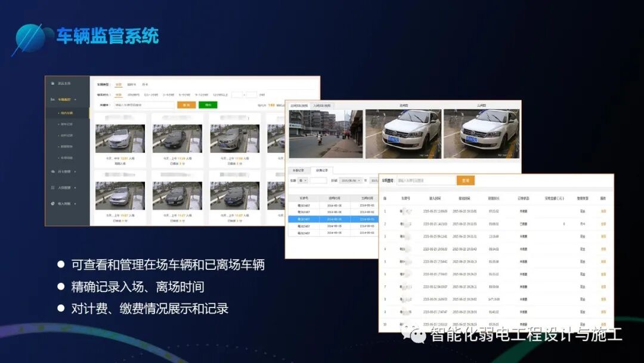Click the live street view image
Screen dimensions: 644x363
coord(326,134)
